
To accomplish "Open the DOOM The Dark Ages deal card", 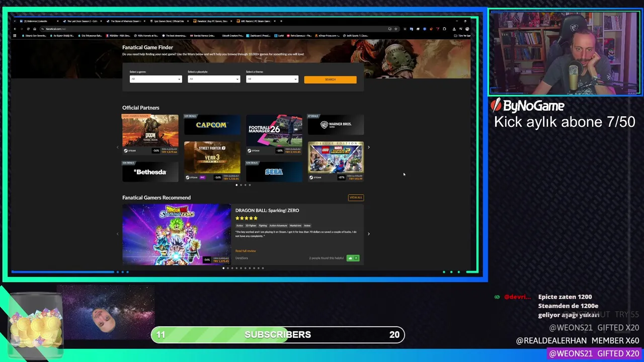I will coord(150,134).
